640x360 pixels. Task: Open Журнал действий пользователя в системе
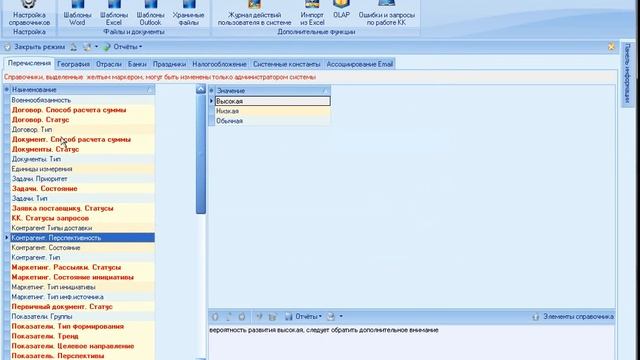[254, 13]
